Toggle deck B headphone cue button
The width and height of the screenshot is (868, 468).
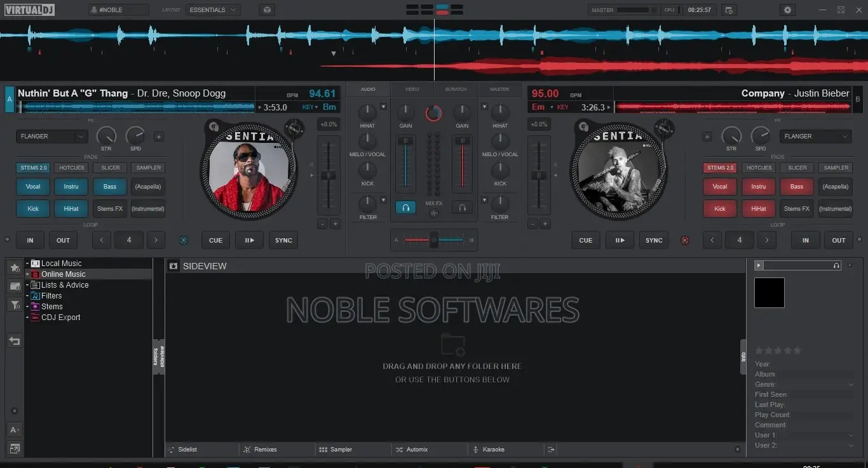(x=462, y=207)
